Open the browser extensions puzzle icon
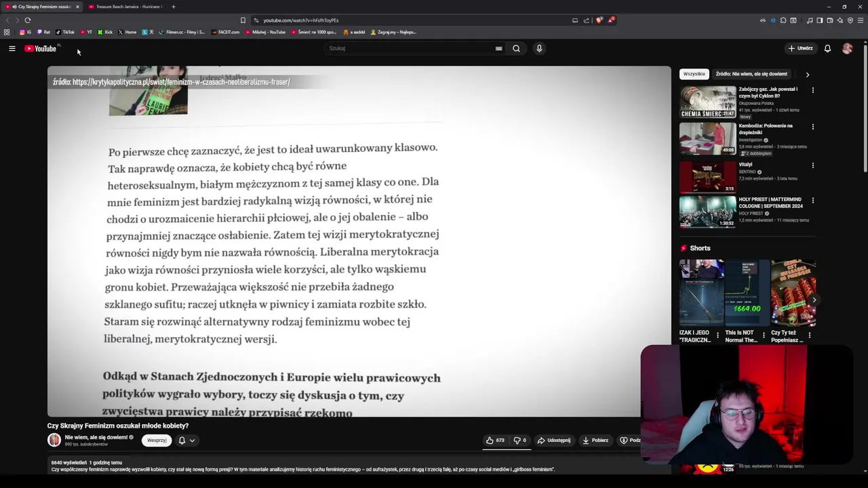Screen dimensions: 868x488 coord(783,20)
